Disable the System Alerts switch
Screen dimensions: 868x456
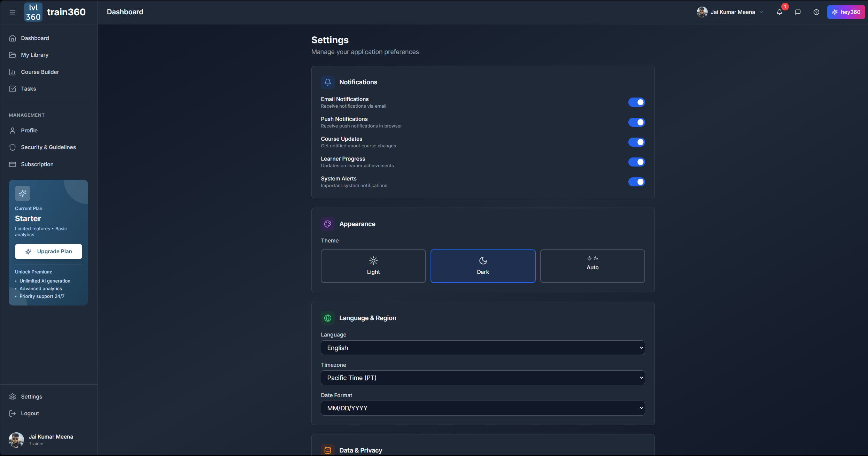636,182
